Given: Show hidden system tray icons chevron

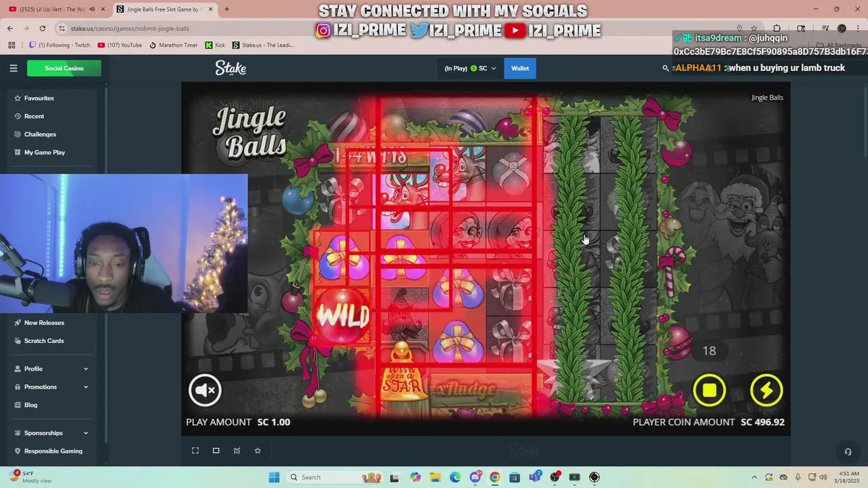Looking at the screenshot, I should (x=754, y=477).
